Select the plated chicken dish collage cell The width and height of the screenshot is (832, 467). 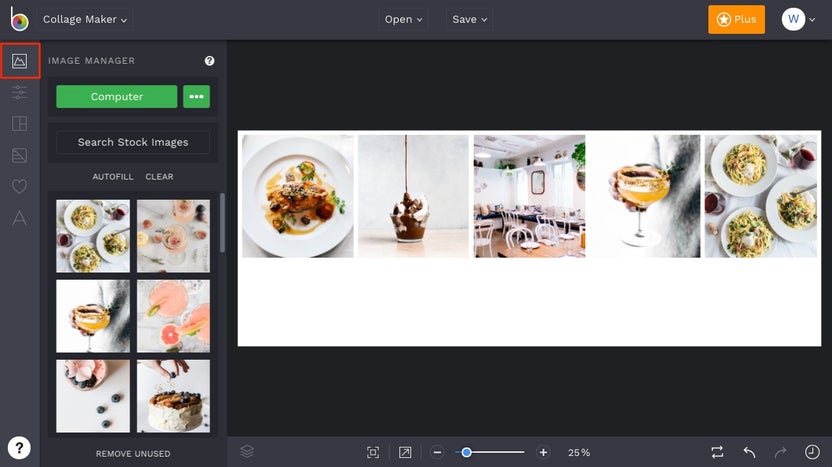click(x=298, y=196)
